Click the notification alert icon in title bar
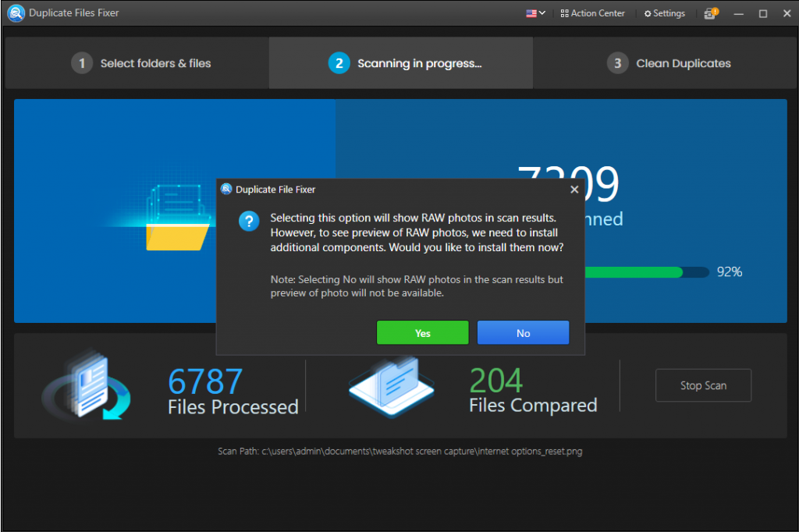 coord(711,13)
